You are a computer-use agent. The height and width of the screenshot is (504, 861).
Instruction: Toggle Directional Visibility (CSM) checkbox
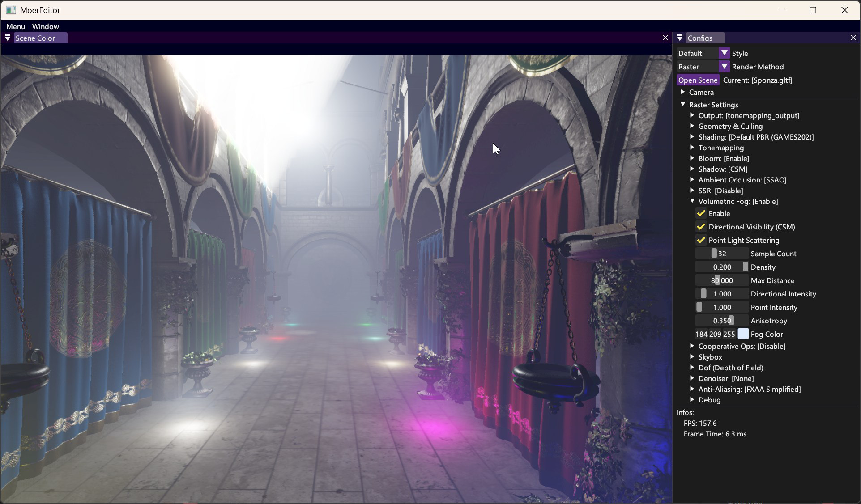701,227
